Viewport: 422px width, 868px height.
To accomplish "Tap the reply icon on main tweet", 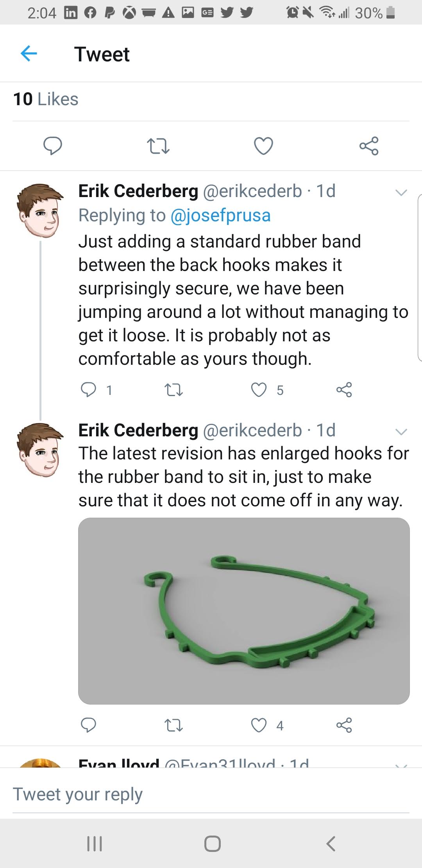I will (x=52, y=146).
